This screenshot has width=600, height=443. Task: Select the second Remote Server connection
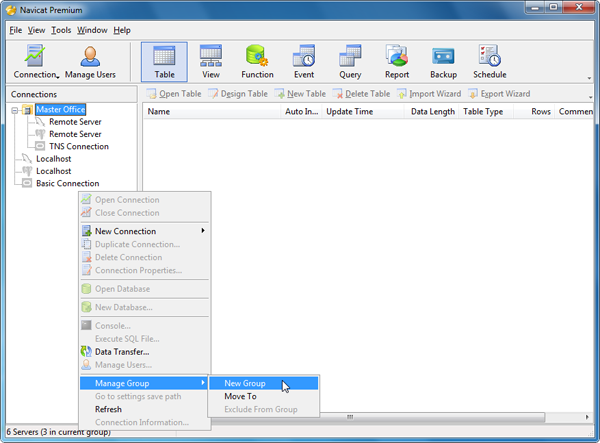[x=75, y=134]
